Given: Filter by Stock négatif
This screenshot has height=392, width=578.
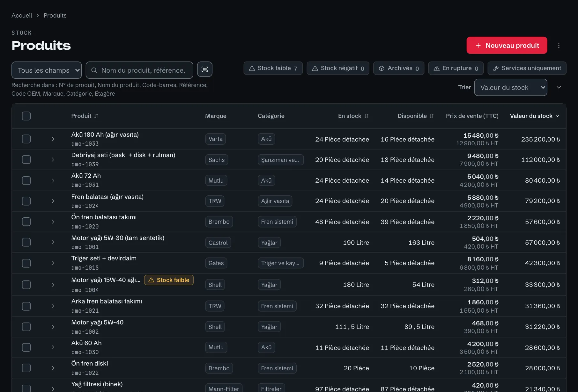Looking at the screenshot, I should point(338,68).
